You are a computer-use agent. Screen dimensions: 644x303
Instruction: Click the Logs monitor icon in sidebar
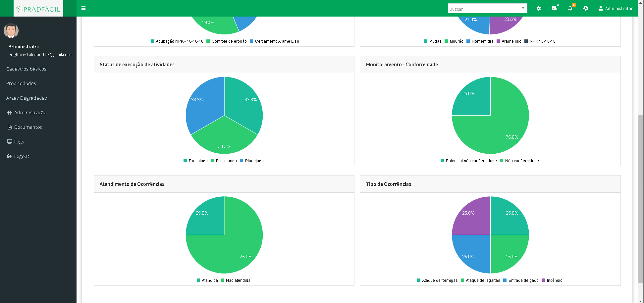pos(10,142)
